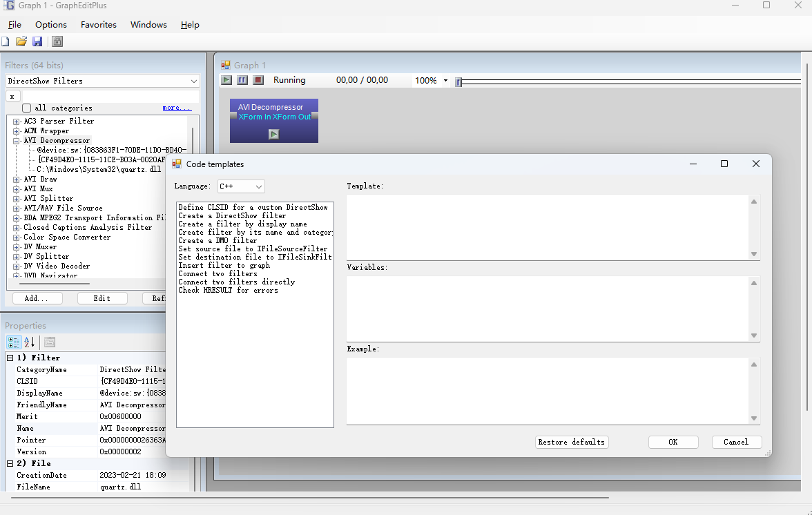The image size is (812, 515).
Task: Open a graph file with folder icon
Action: pyautogui.click(x=21, y=41)
